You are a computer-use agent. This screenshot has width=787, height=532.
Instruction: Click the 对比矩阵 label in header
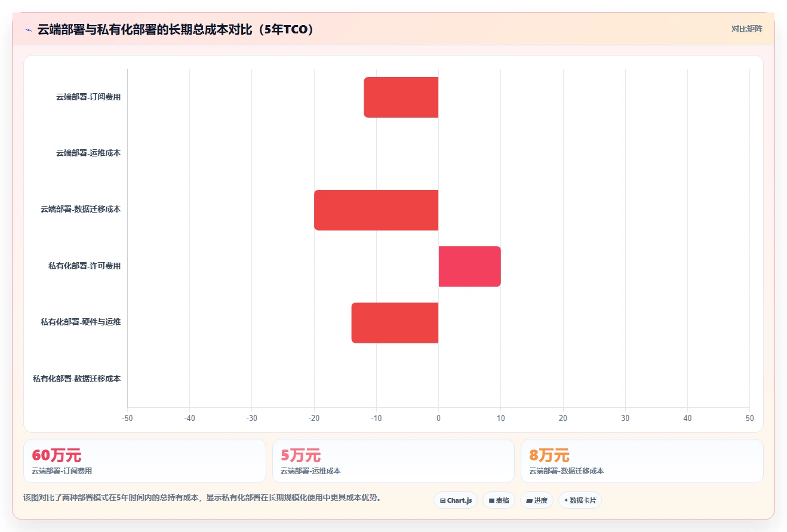746,29
